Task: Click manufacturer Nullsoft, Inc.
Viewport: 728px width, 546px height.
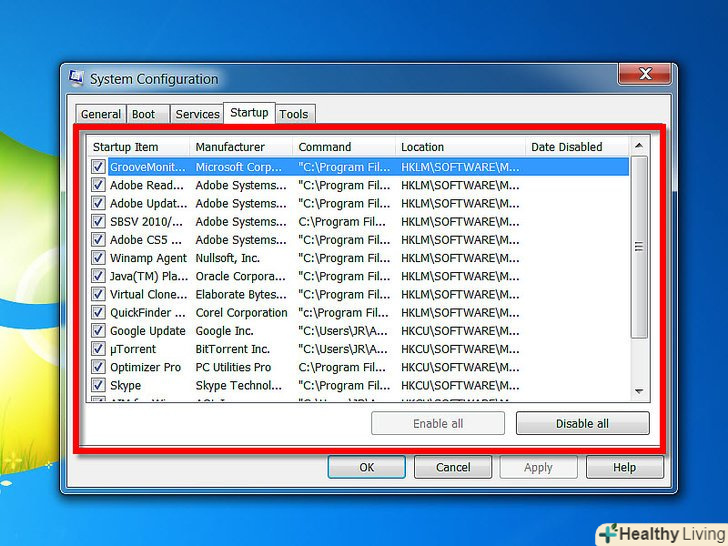Action: pos(228,258)
